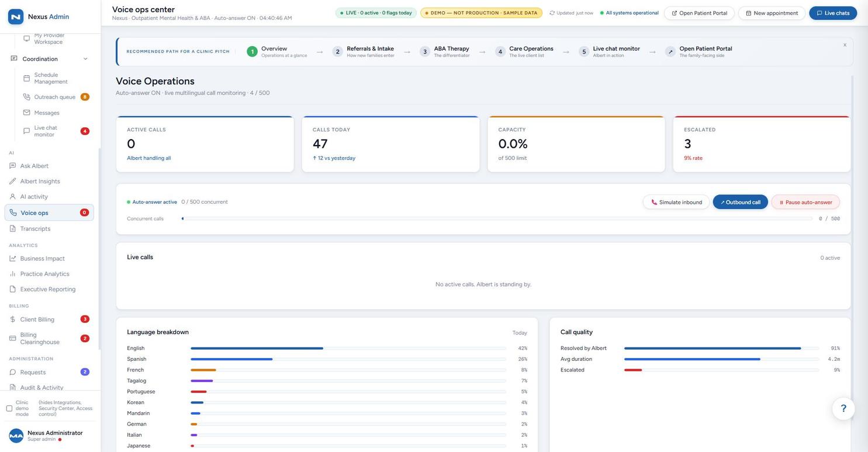Click the Coordination section icon
The image size is (868, 452).
tap(14, 59)
